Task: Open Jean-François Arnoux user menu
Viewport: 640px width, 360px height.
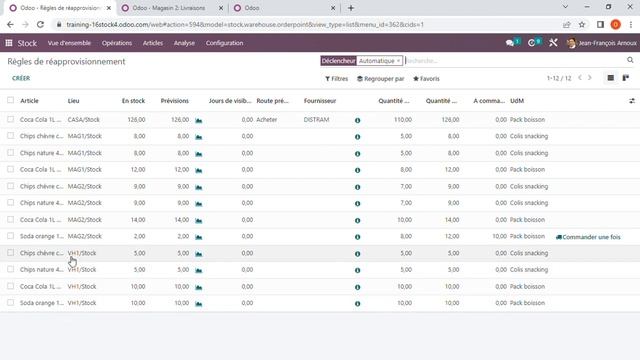Action: pyautogui.click(x=602, y=43)
